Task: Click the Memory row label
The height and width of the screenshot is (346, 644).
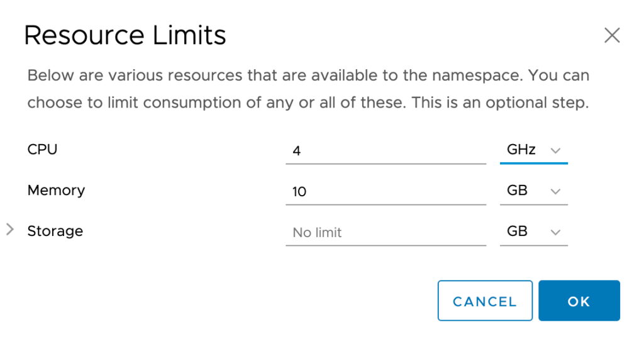Action: [56, 190]
